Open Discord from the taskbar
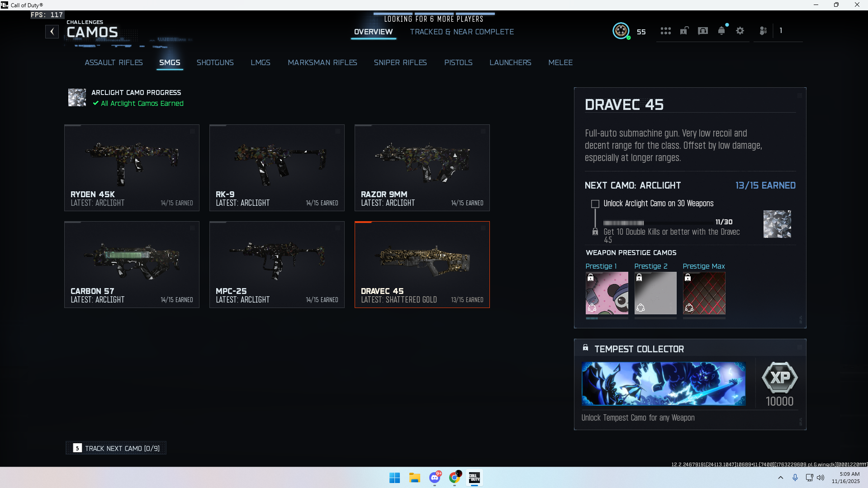The image size is (868, 488). click(x=435, y=478)
